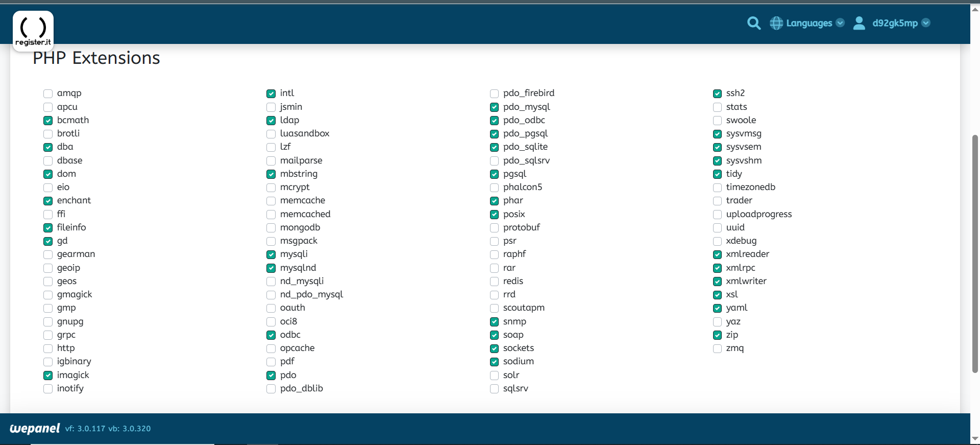The height and width of the screenshot is (445, 980).
Task: Open search with the magnifier icon
Action: pos(754,23)
